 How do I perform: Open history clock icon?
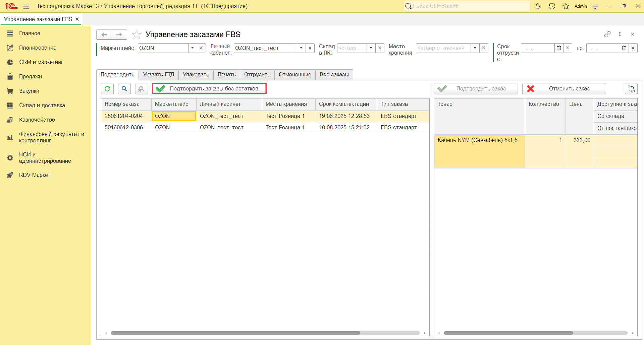552,6
